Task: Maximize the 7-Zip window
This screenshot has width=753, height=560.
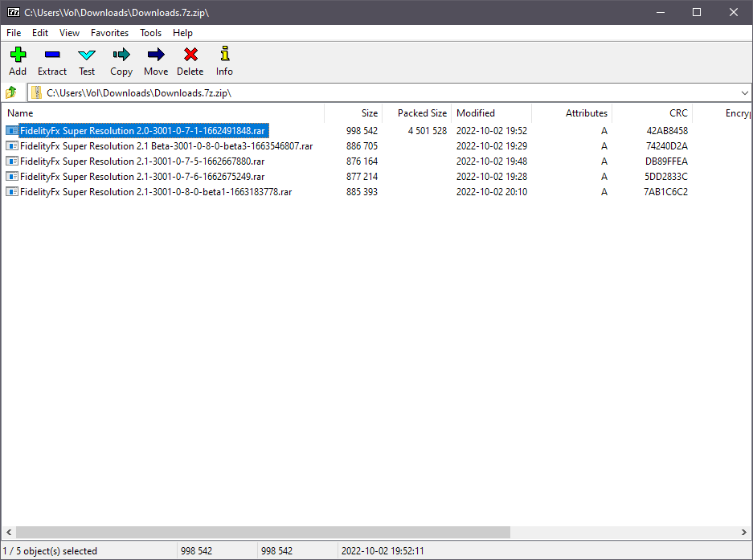Action: [697, 13]
